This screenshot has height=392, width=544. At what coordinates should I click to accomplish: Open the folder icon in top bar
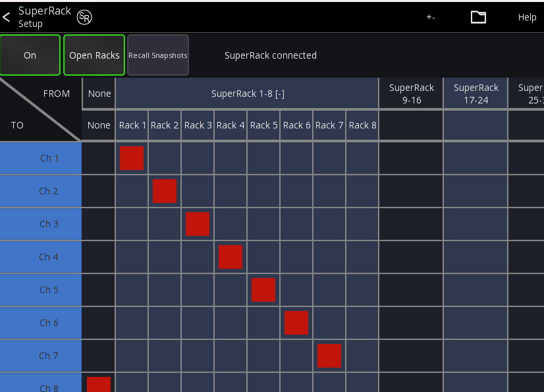478,17
